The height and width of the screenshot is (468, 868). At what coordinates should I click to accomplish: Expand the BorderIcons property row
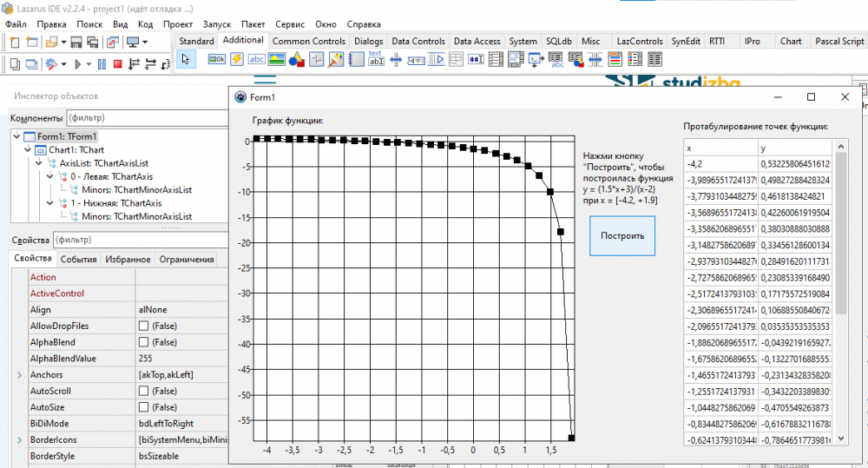click(20, 440)
